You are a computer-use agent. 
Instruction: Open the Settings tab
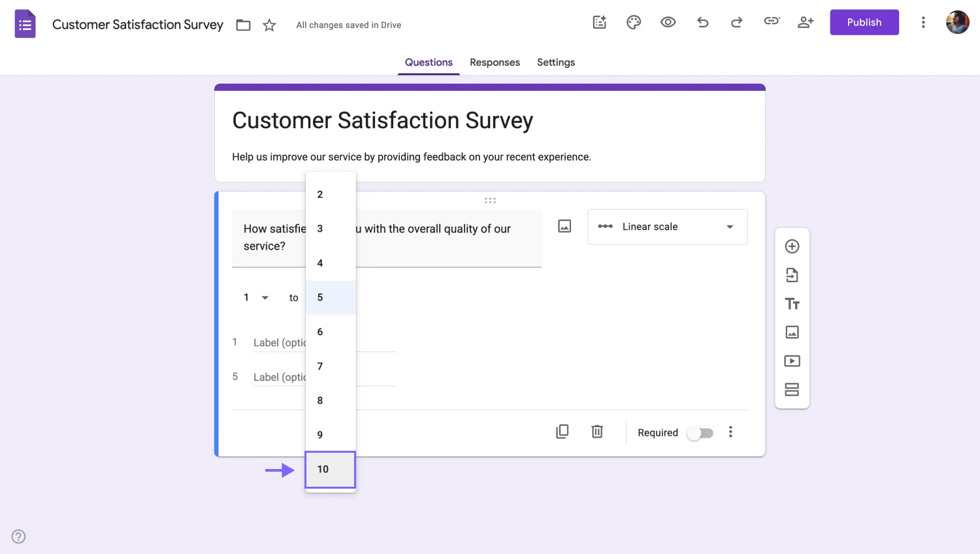coord(555,63)
